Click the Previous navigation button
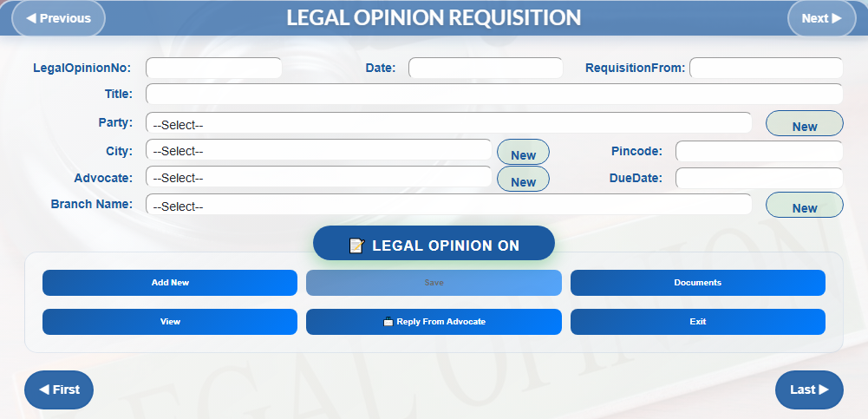The width and height of the screenshot is (868, 419). point(58,18)
